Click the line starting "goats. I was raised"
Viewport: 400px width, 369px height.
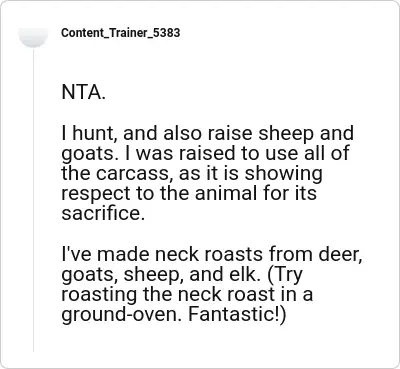(x=205, y=154)
